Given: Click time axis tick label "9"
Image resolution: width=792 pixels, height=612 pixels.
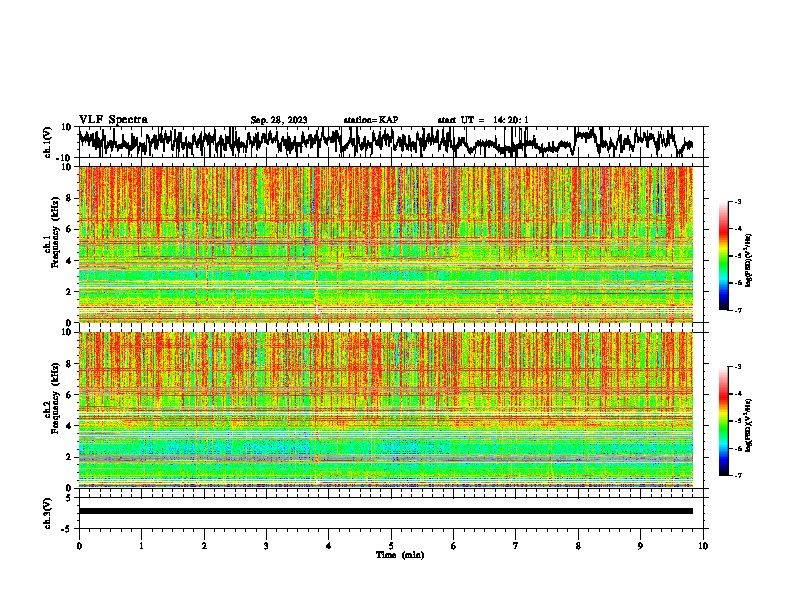Looking at the screenshot, I should [x=640, y=546].
